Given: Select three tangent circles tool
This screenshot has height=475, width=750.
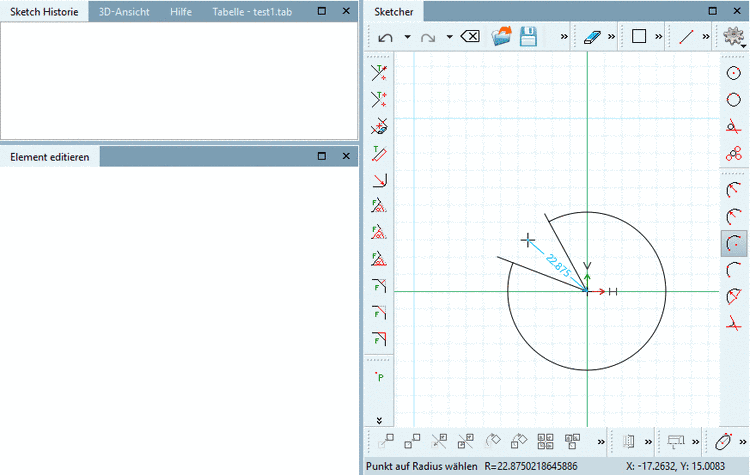Looking at the screenshot, I should coord(734,153).
